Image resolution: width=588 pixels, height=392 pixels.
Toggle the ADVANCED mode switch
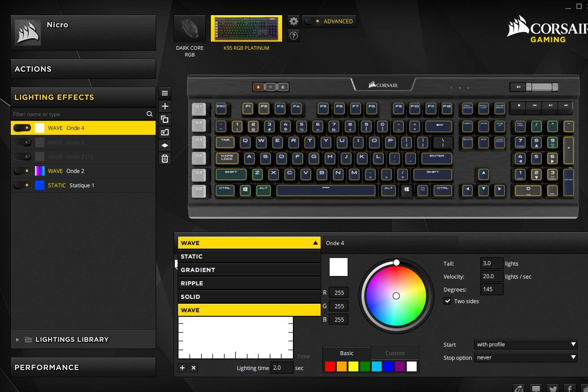tap(313, 22)
